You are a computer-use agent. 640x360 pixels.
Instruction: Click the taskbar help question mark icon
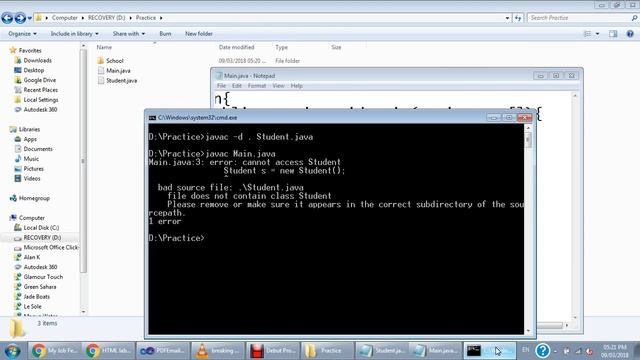pyautogui.click(x=542, y=351)
